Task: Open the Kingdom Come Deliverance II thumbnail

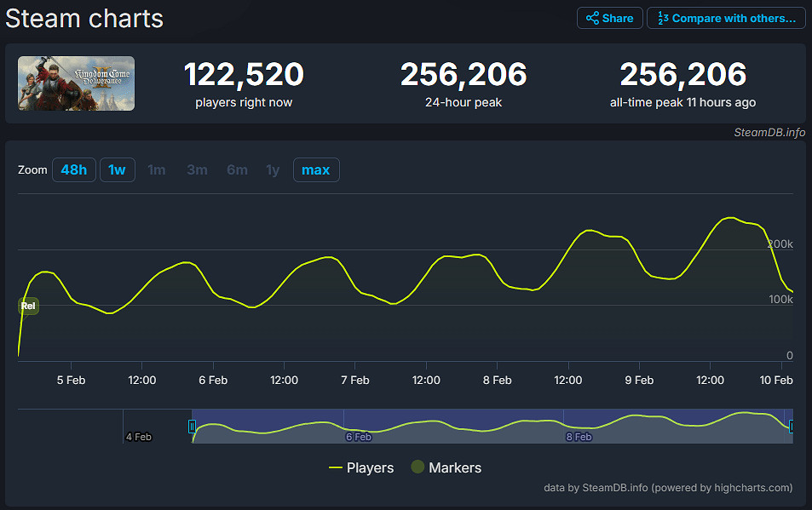Action: coord(76,83)
